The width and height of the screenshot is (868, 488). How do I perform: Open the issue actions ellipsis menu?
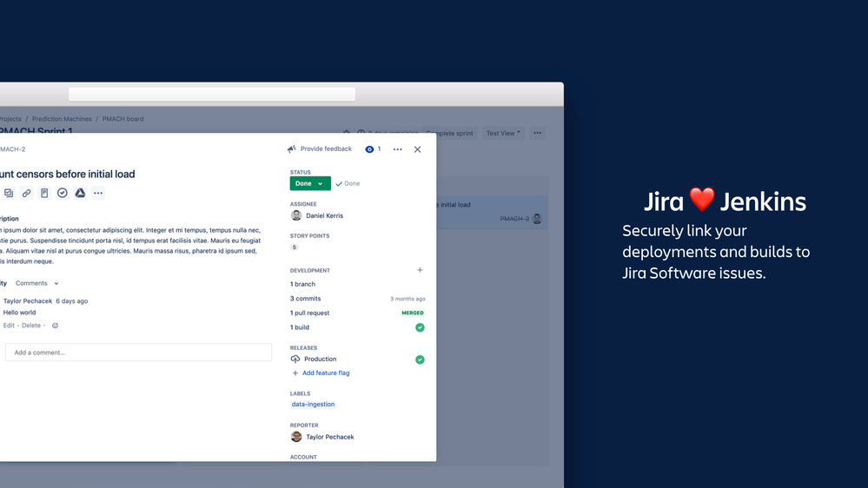397,149
